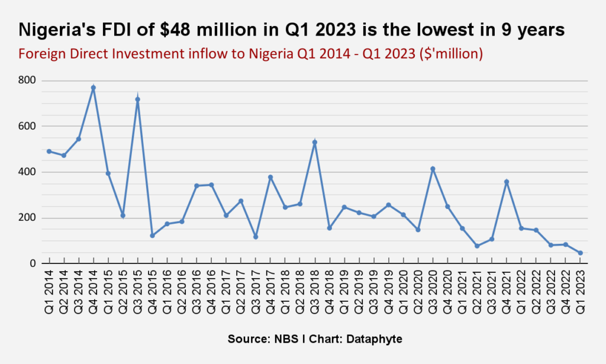This screenshot has width=606, height=364.
Task: Click the Q3 2020 local peak marker
Action: 433,169
